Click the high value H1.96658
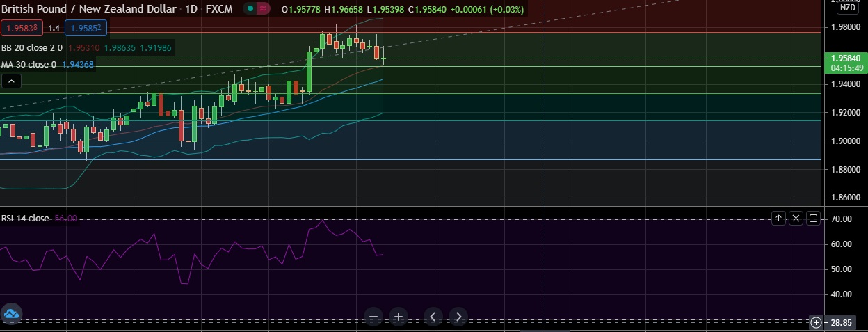Viewport: 868px width, 332px height. click(344, 9)
